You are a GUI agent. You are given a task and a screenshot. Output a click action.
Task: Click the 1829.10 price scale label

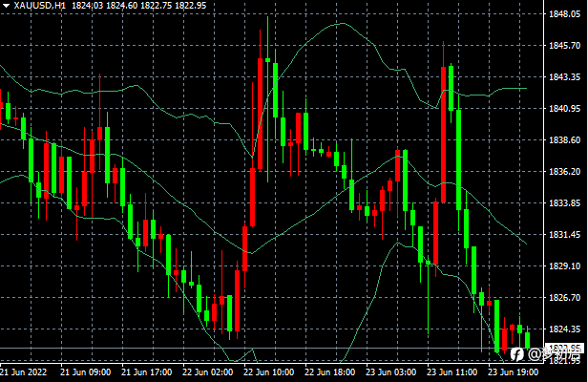(564, 266)
